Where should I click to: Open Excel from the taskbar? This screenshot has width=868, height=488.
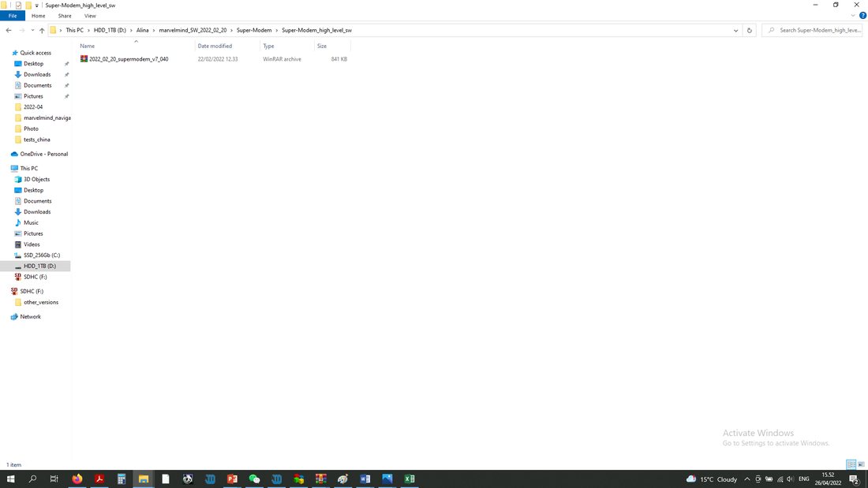[409, 479]
